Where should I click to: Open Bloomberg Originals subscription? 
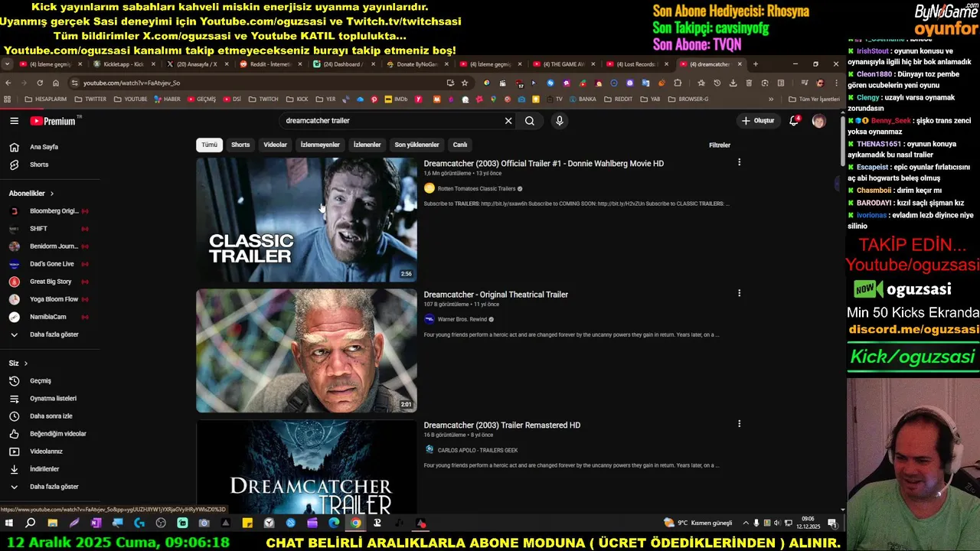tap(50, 211)
